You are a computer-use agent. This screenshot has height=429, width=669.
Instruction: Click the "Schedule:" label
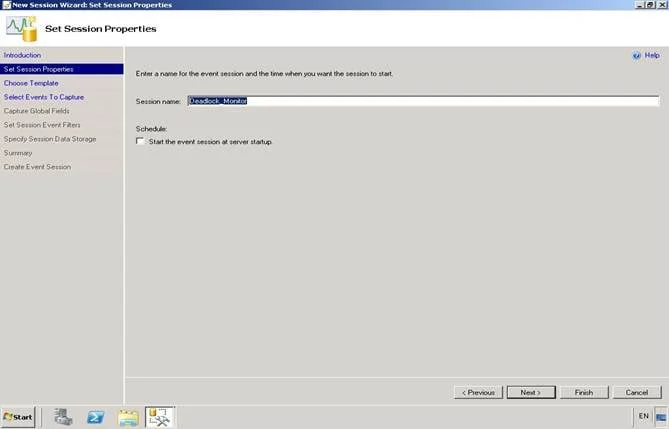(151, 128)
